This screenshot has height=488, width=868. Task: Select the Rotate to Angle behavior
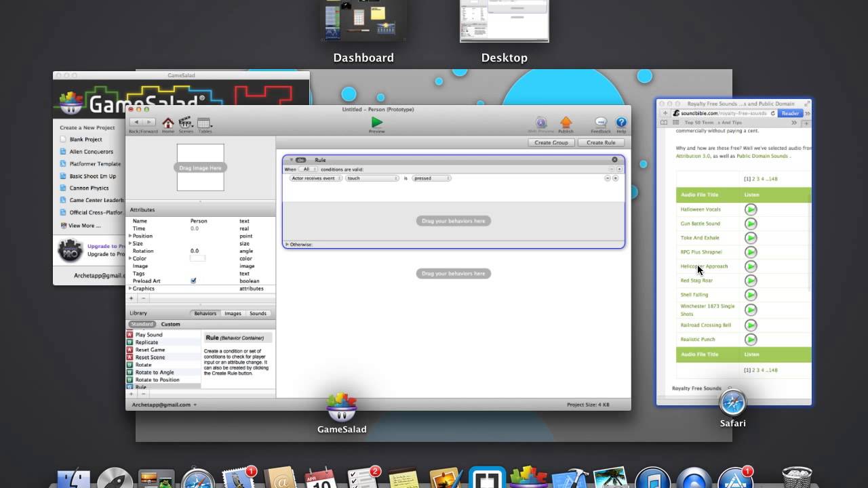coord(155,372)
